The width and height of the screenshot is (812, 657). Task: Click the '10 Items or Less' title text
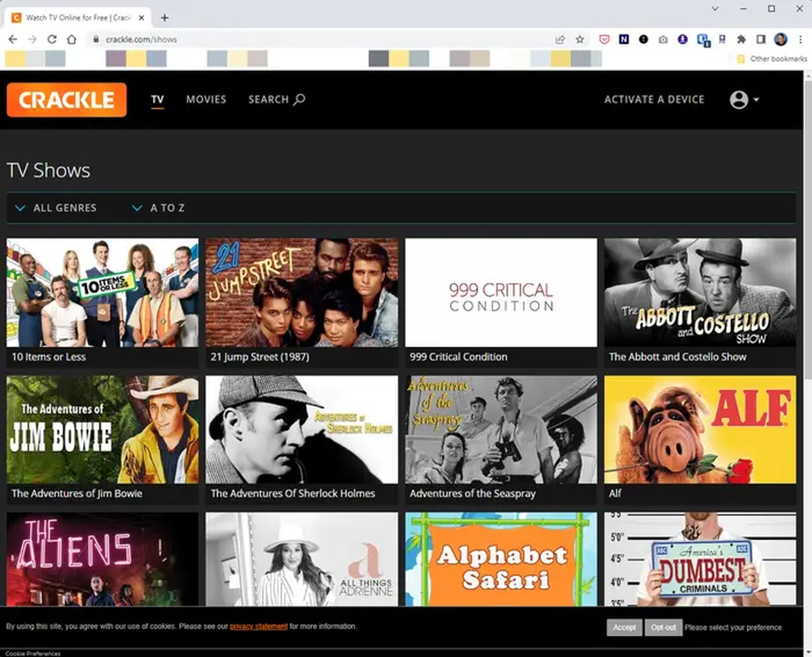click(x=49, y=357)
